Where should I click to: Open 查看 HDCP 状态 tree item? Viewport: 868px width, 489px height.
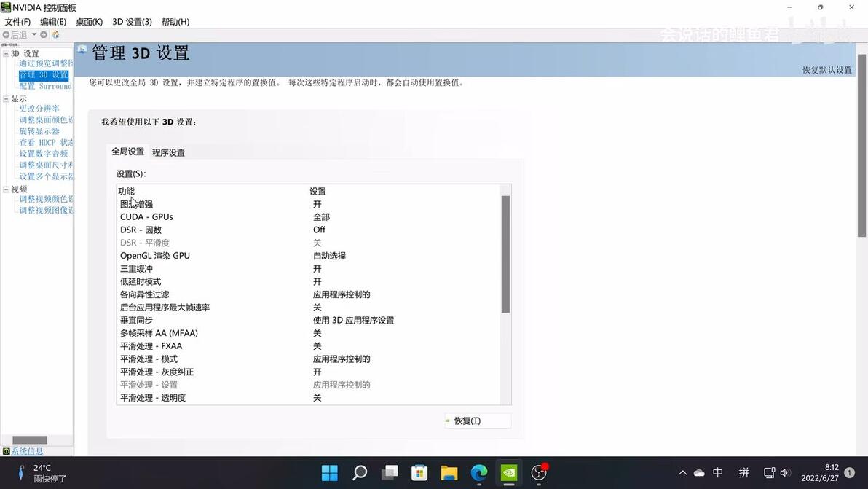[x=46, y=142]
